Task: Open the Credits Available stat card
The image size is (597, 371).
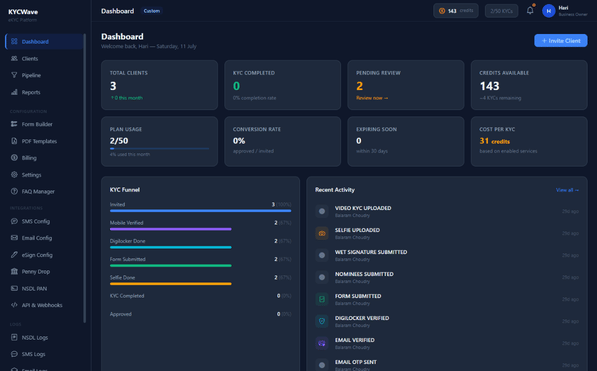Action: coord(529,85)
